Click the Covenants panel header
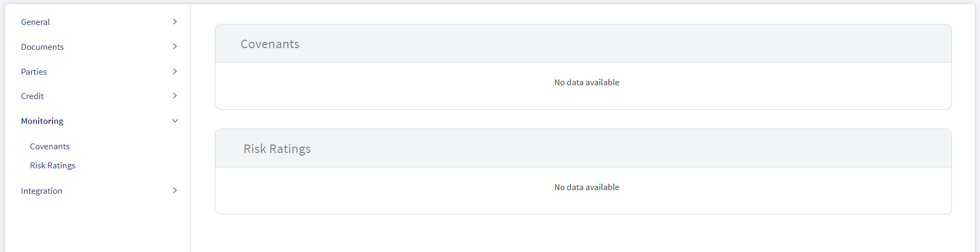 [x=583, y=43]
